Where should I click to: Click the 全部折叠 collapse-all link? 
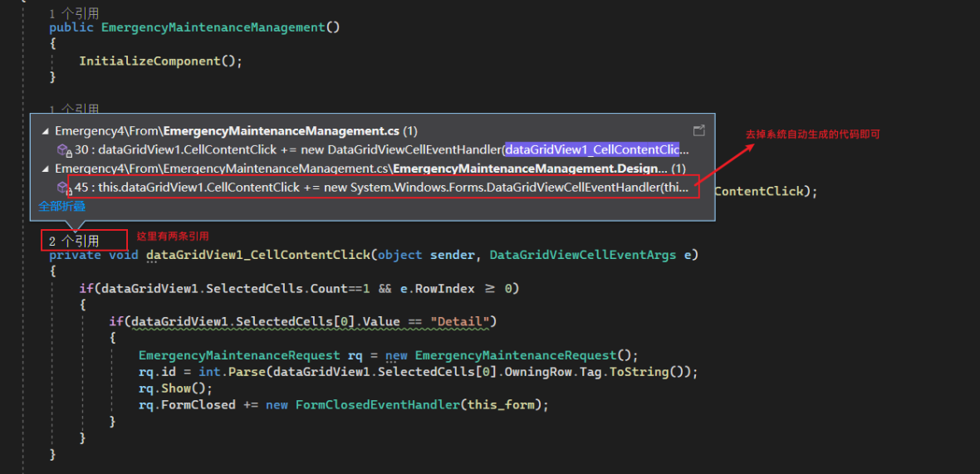coord(62,206)
